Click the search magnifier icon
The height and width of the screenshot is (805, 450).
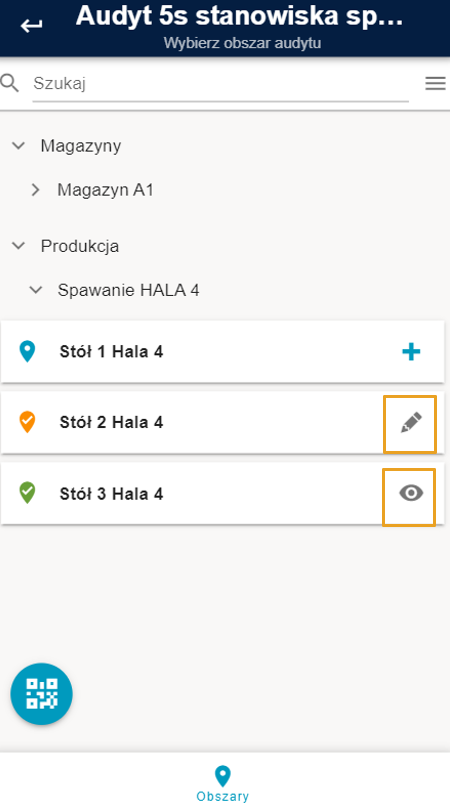tap(9, 83)
